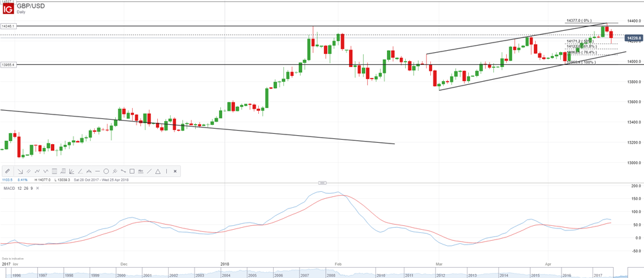Click the Mar label on the time axis
This screenshot has height=278, width=644.
pyautogui.click(x=439, y=263)
